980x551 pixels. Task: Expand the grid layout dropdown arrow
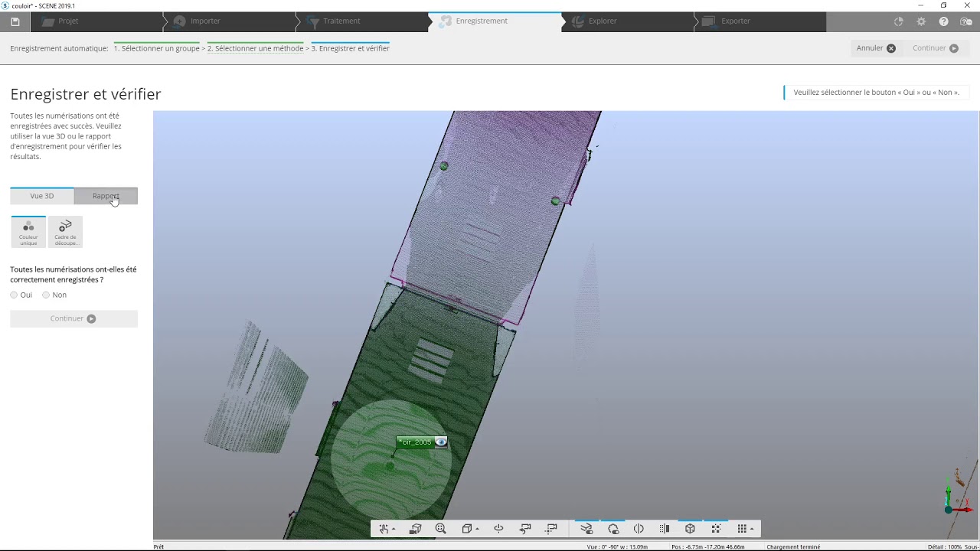pyautogui.click(x=752, y=529)
